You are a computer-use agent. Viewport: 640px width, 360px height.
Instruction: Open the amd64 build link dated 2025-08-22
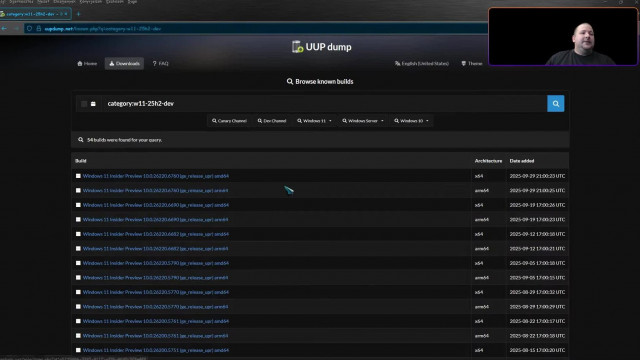[156, 321]
